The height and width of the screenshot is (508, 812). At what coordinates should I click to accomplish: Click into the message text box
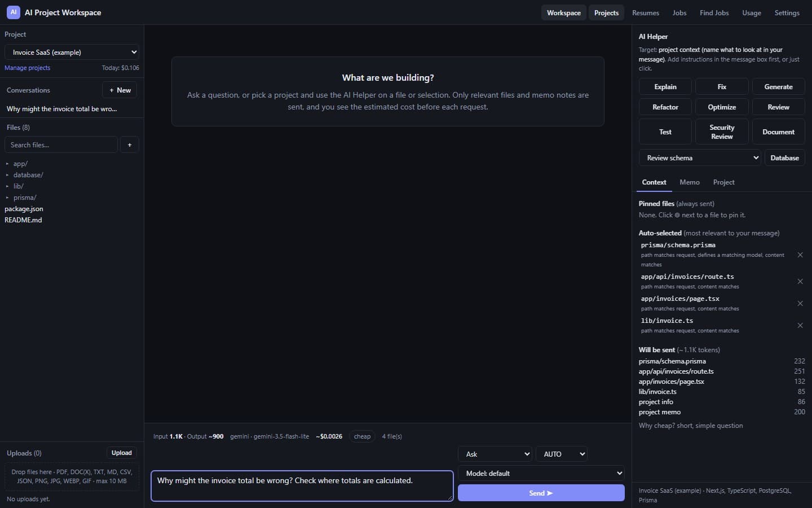point(302,486)
